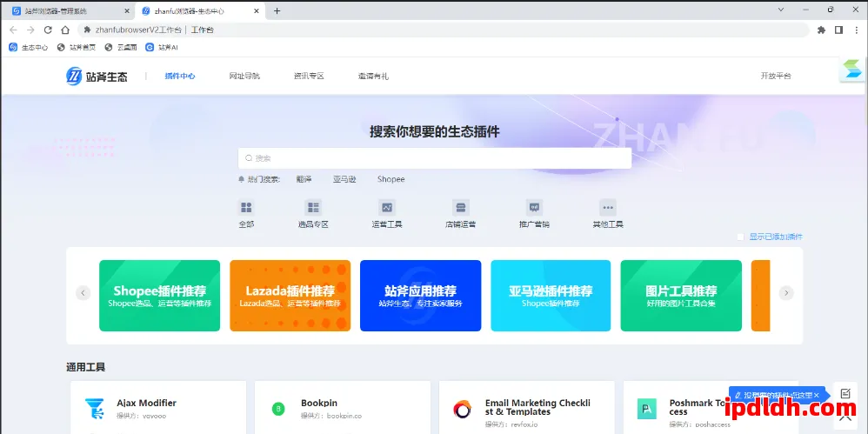Click the magnifier icon in the search box

tap(249, 158)
